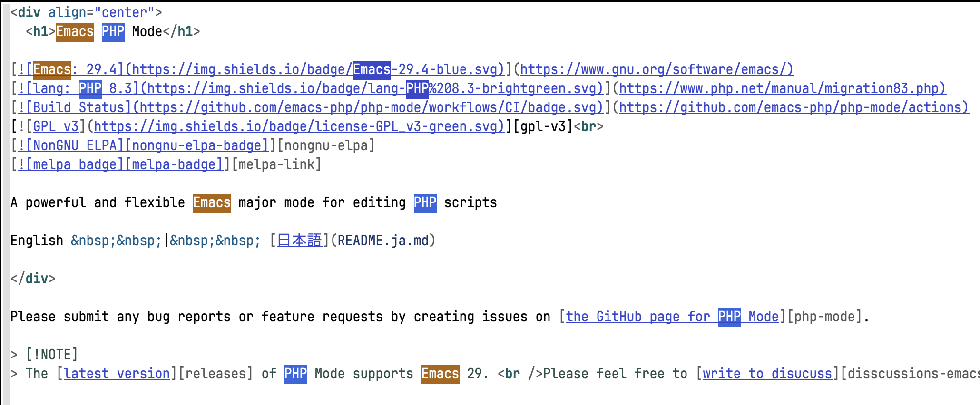Click highlighted Emacs before '29.' in note line
Screen dimensions: 980x405
441,374
